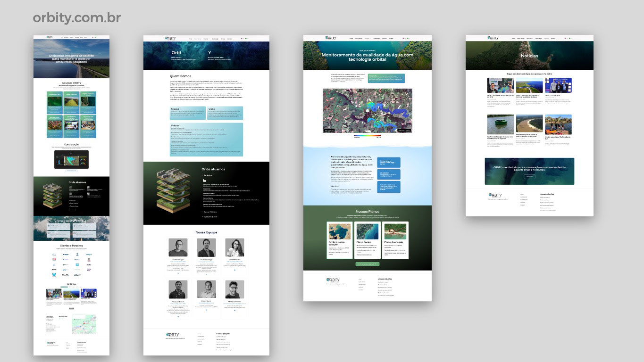Open the Plano Avançado plan card
This screenshot has width=644, height=362.
tap(395, 240)
